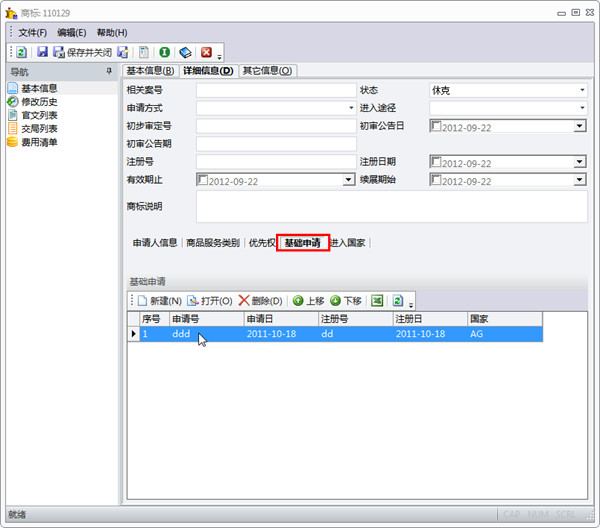600x528 pixels.
Task: Select the 基础申请 sub-tab
Action: [x=303, y=243]
